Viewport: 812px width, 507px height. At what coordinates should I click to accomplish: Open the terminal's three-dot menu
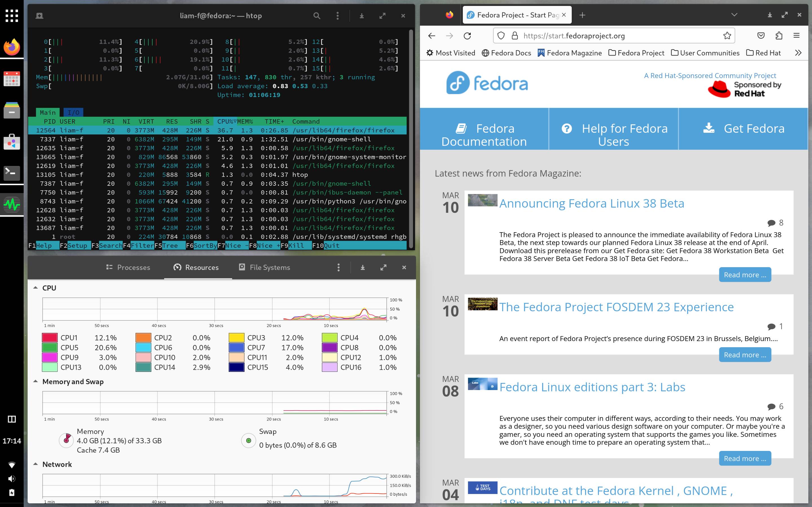tap(338, 16)
